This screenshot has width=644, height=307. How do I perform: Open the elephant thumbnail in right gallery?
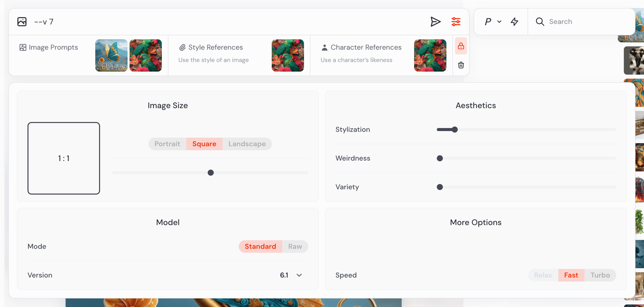634,60
